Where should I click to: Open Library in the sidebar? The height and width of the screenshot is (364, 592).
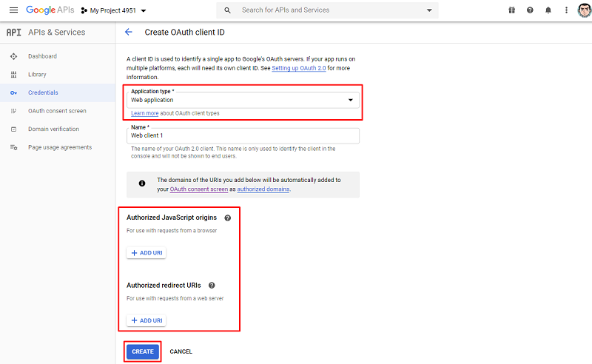click(x=37, y=75)
